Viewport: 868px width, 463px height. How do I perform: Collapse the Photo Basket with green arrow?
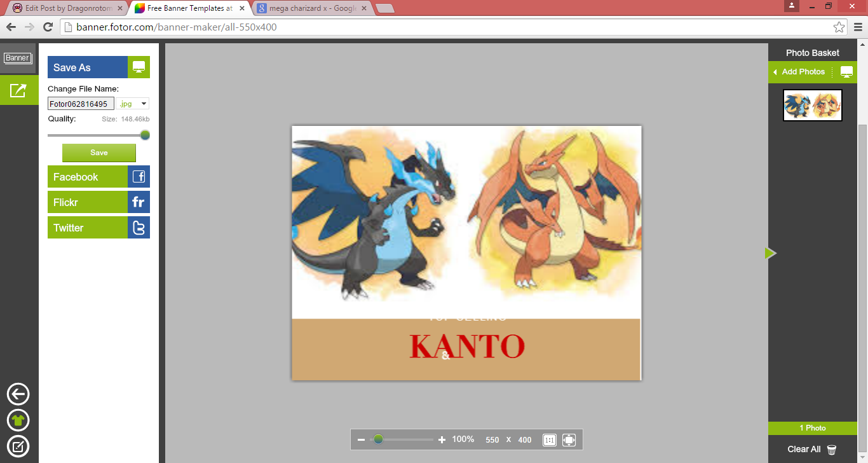[x=770, y=253]
